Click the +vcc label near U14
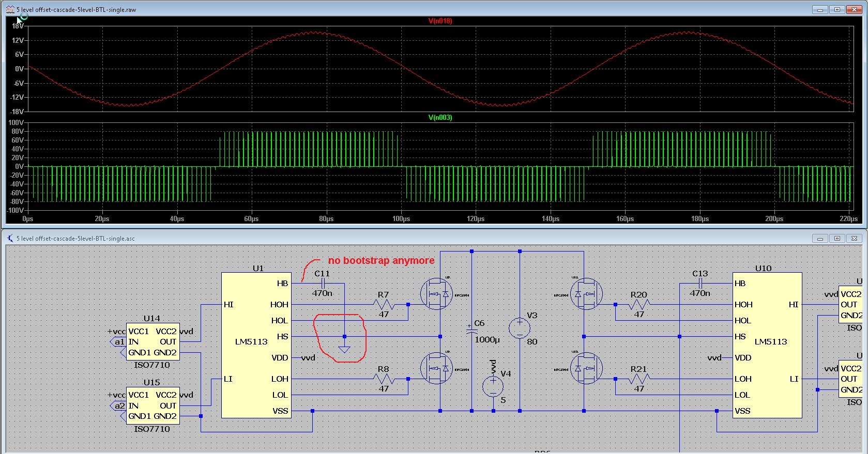This screenshot has width=868, height=454. tap(116, 332)
